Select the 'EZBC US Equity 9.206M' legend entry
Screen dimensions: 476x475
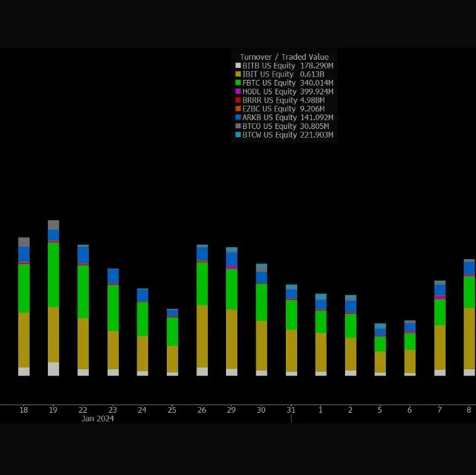point(280,109)
